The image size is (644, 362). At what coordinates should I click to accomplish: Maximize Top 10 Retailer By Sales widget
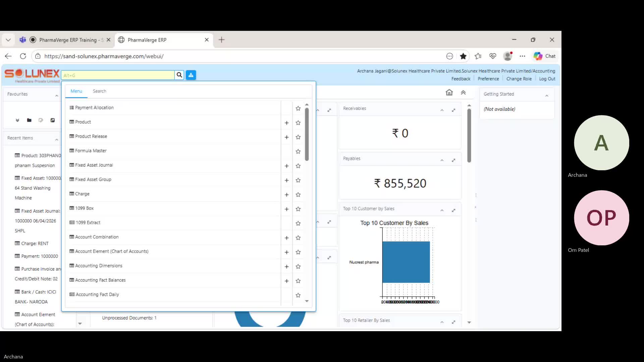coord(453,322)
